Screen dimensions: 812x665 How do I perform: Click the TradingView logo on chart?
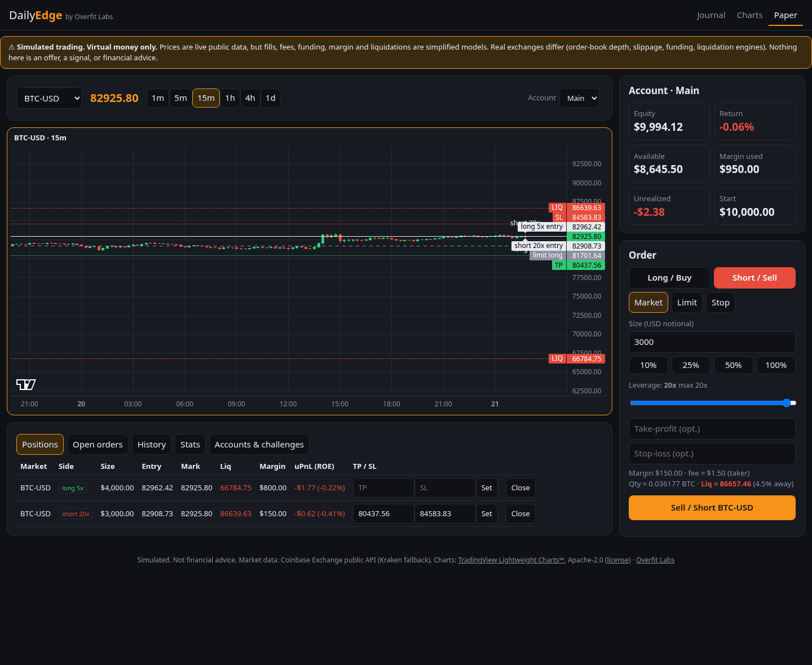(x=26, y=384)
